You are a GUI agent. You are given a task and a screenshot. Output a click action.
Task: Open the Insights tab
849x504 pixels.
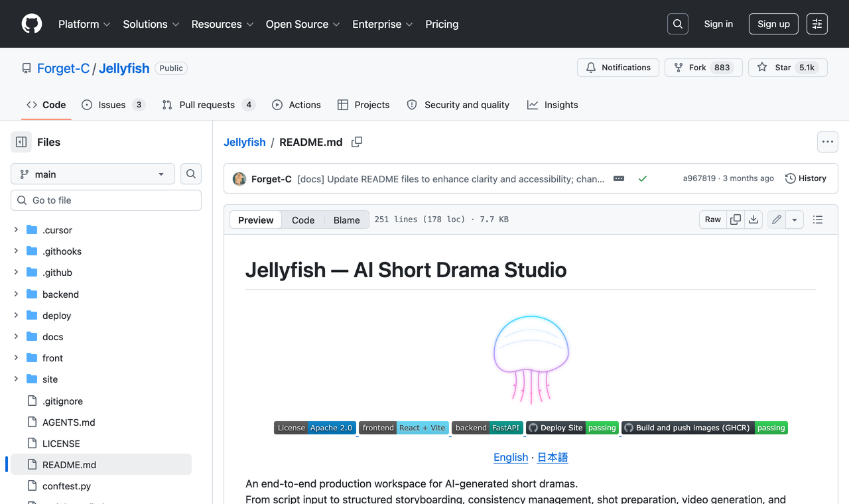(553, 105)
